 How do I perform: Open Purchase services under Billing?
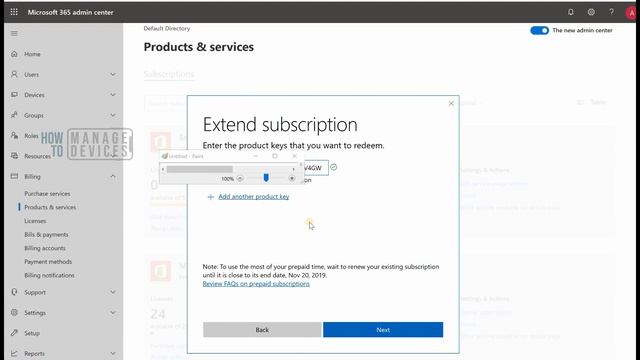(47, 194)
